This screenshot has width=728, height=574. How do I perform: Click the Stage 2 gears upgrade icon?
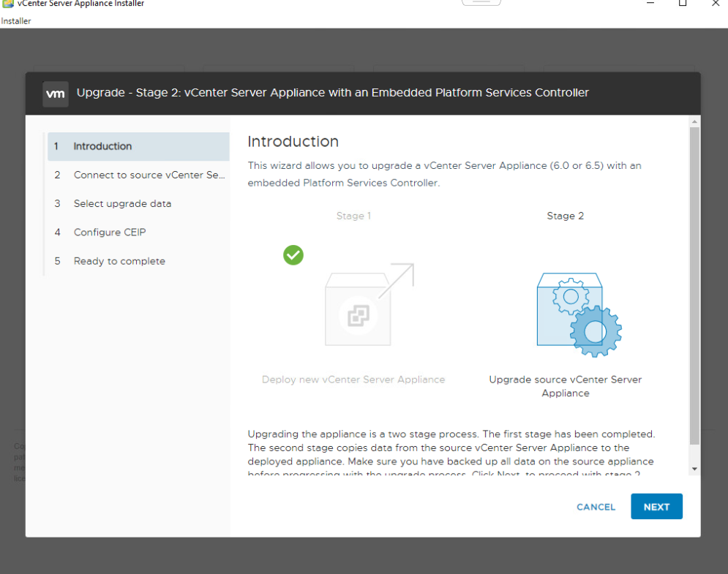point(579,314)
